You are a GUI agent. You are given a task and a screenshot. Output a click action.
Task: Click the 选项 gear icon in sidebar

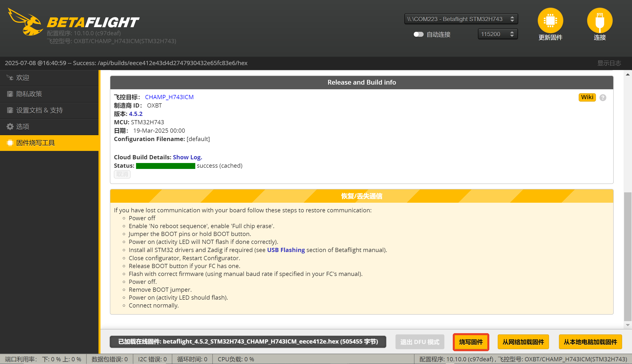[x=10, y=127]
